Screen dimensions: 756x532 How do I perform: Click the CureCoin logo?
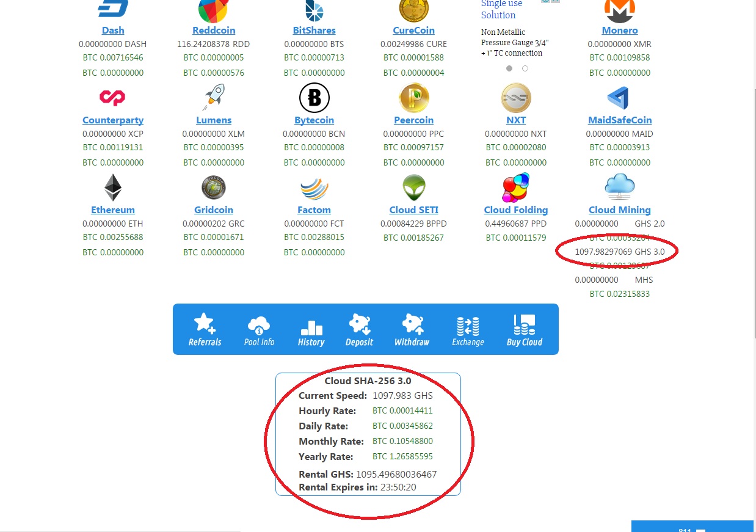pos(414,10)
